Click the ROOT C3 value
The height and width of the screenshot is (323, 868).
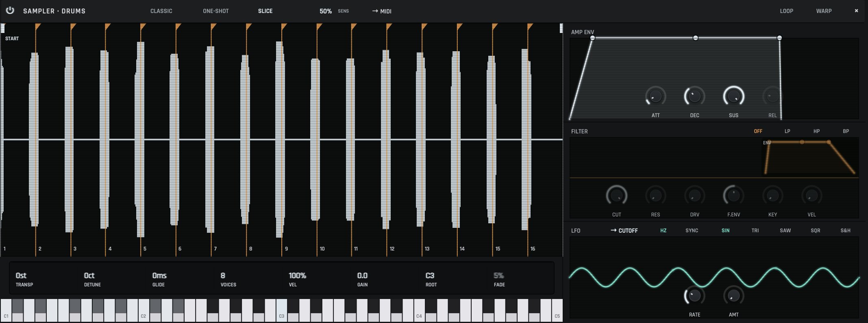(x=430, y=275)
